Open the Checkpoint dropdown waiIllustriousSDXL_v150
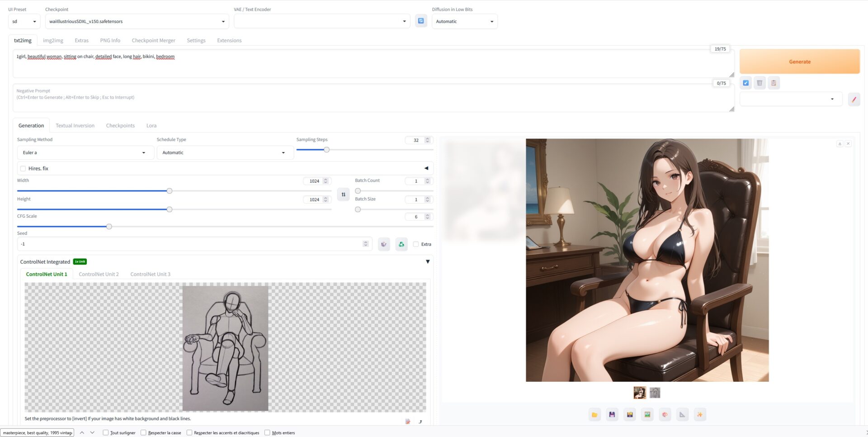Image resolution: width=868 pixels, height=437 pixels. click(137, 21)
